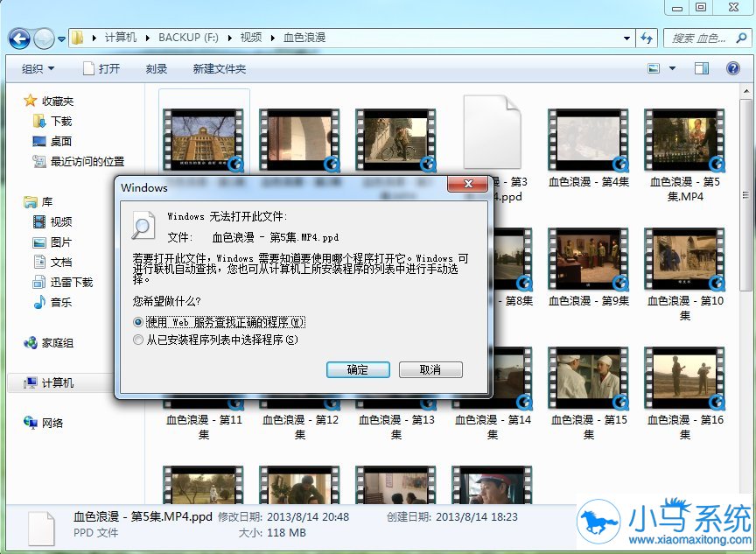756x554 pixels.
Task: Open 迅雷下载 in the sidebar
Action: (63, 282)
